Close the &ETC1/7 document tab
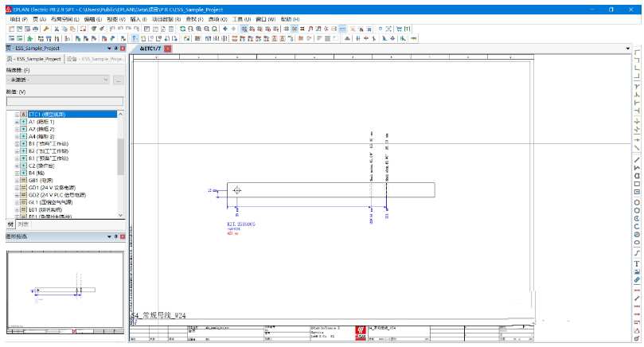The width and height of the screenshot is (644, 347). [168, 49]
